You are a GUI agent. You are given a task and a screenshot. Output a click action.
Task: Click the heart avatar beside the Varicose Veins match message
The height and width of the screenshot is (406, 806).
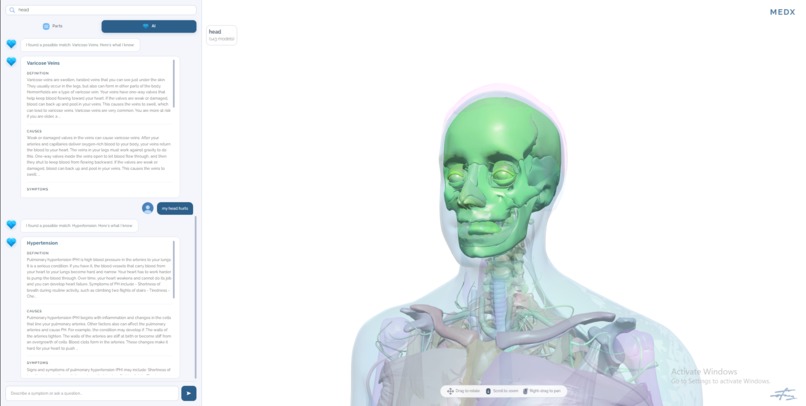click(x=11, y=45)
